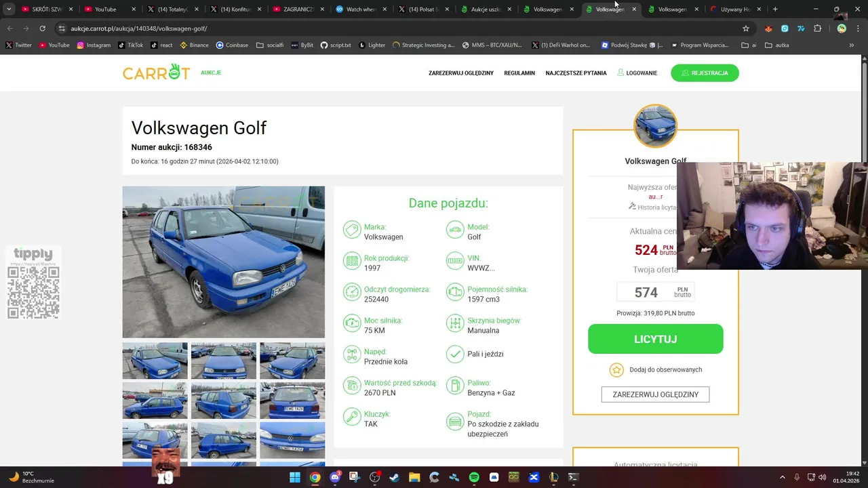Open the Chrome extensions puzzle menu
Screen dimensions: 868x488
(817, 28)
